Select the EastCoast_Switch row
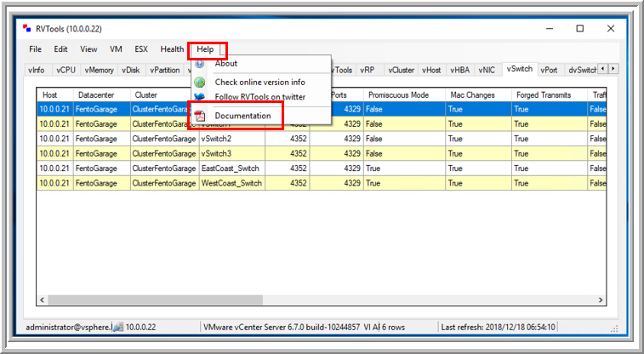 (x=231, y=168)
